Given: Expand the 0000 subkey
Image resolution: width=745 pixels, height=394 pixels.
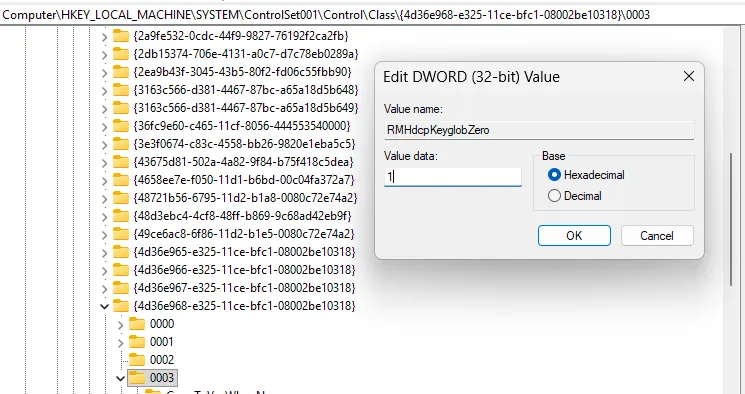Looking at the screenshot, I should (121, 325).
